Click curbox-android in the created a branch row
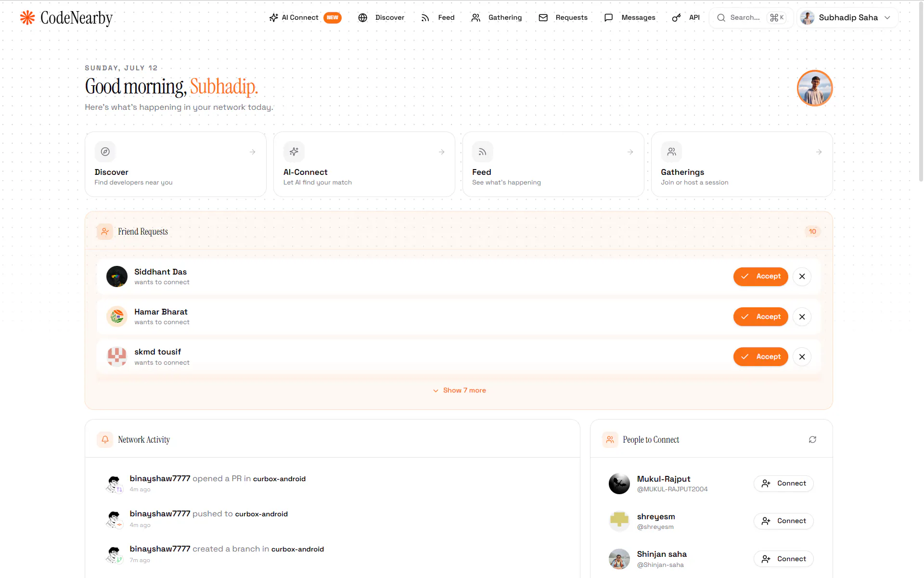This screenshot has width=924, height=578. tap(297, 549)
